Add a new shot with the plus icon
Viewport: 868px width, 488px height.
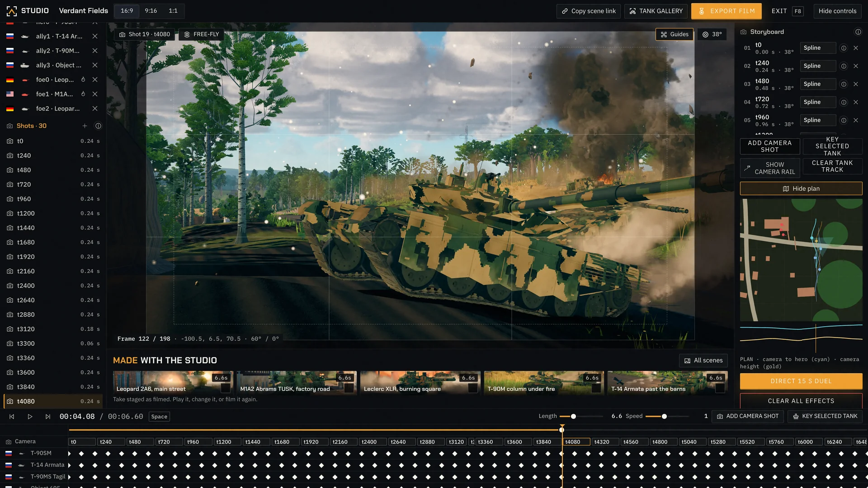click(85, 126)
